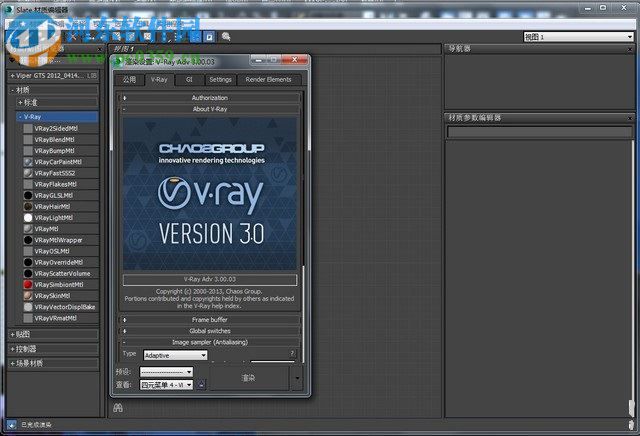
Task: Click the highlighted square toolbar icon beside magnifier
Action: click(x=209, y=37)
